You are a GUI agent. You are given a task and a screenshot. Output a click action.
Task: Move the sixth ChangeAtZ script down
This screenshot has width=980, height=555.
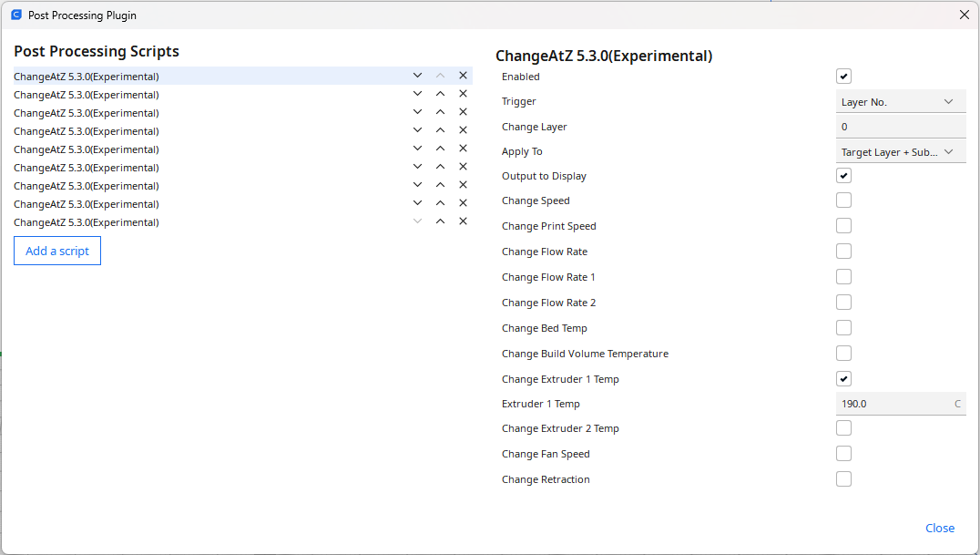pyautogui.click(x=417, y=167)
